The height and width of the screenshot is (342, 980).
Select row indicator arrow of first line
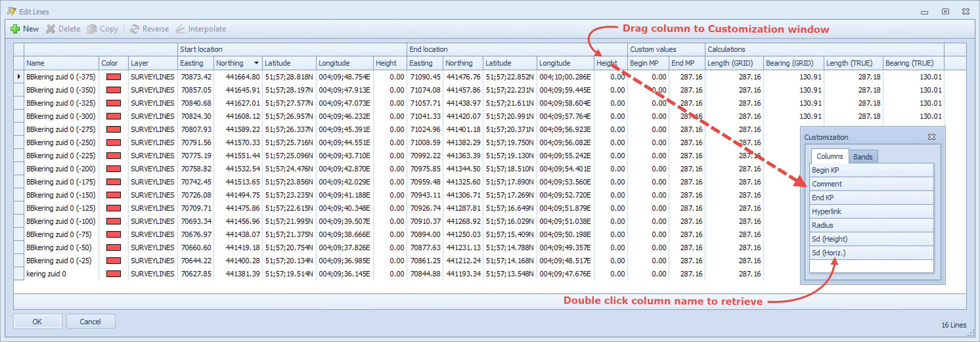coord(19,77)
